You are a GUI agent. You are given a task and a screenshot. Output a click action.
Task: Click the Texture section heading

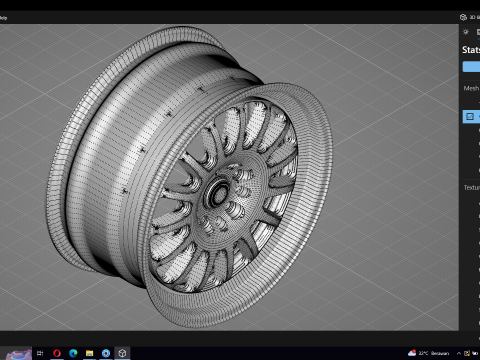click(472, 188)
